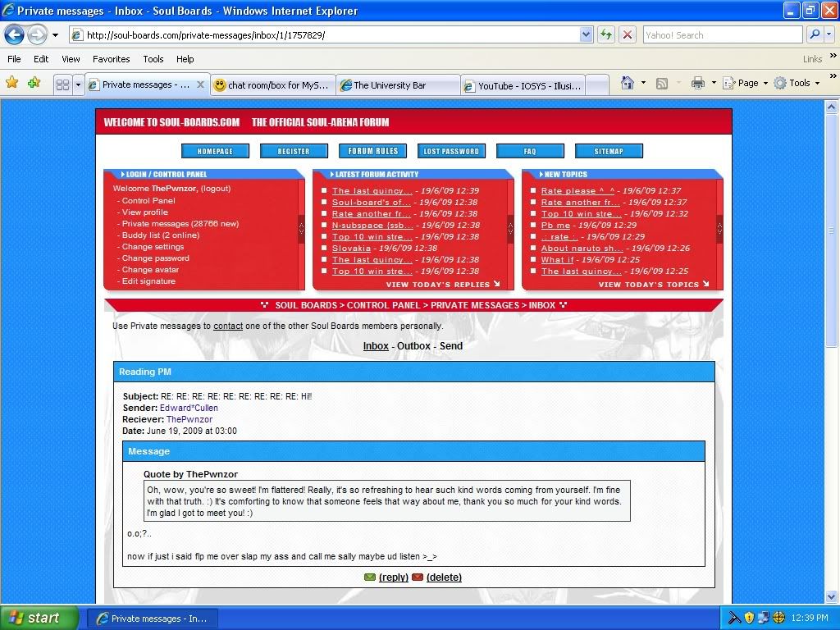Image resolution: width=840 pixels, height=630 pixels.
Task: Click the Stop loading red X icon
Action: click(628, 35)
